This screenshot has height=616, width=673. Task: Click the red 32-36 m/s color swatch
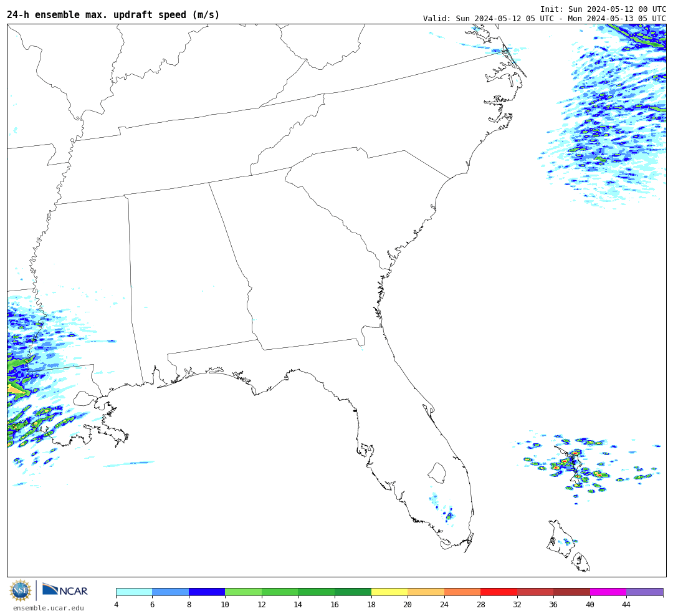(x=535, y=592)
